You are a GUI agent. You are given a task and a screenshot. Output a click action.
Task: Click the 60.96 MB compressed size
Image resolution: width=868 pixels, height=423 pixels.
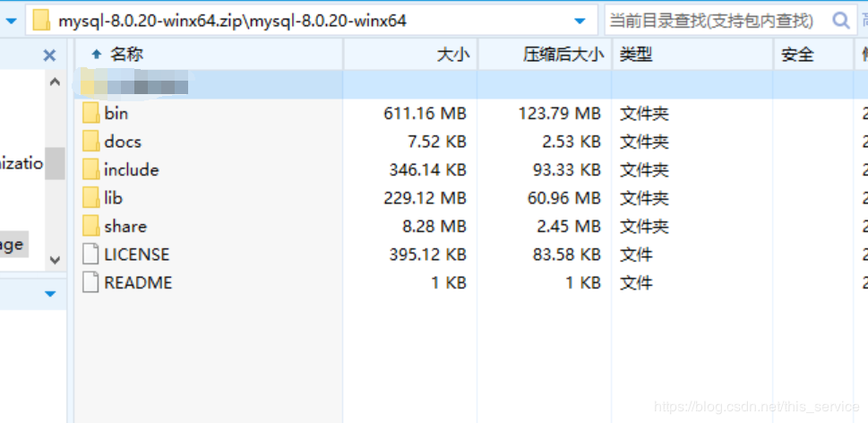tap(564, 198)
